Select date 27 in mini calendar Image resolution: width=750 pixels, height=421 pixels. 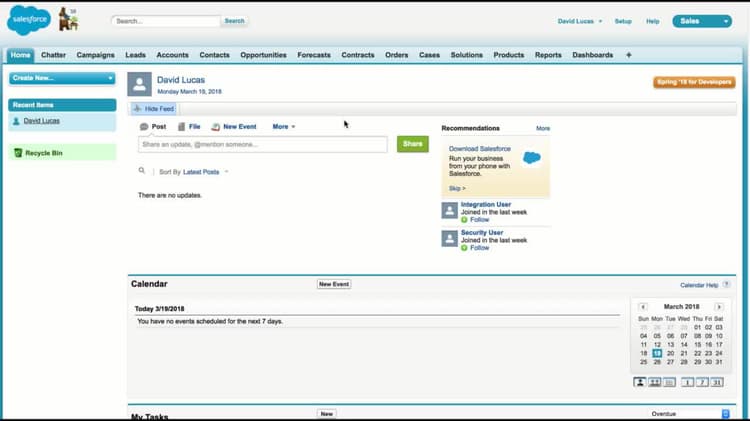670,362
